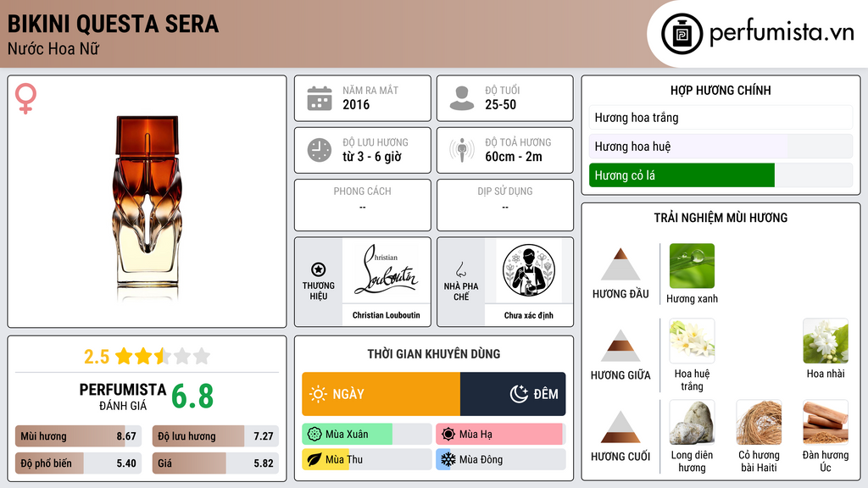Select the orange Ngày time segment
Image resolution: width=868 pixels, height=488 pixels.
[x=381, y=394]
